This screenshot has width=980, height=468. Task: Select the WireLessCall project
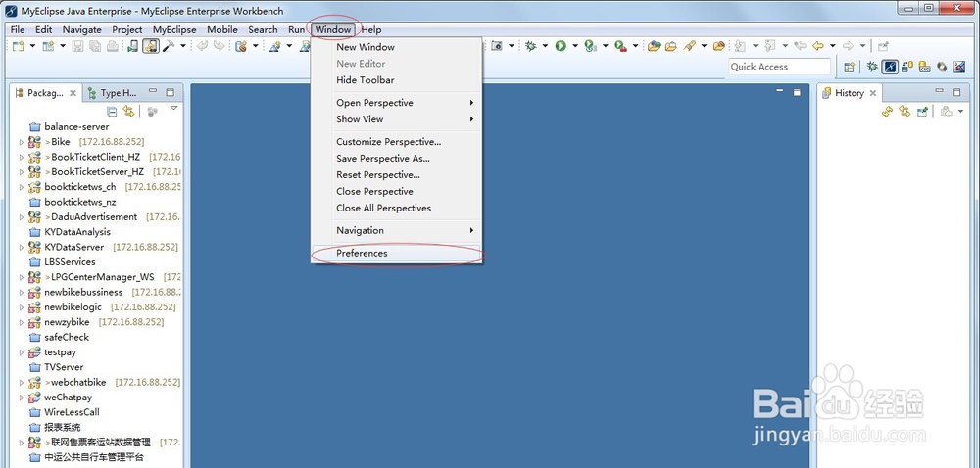coord(65,412)
